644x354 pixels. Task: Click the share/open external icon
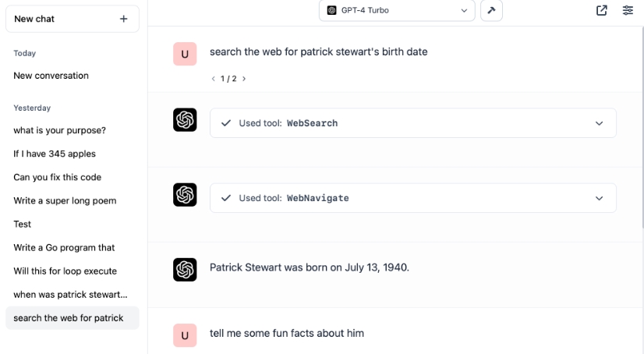pyautogui.click(x=602, y=10)
